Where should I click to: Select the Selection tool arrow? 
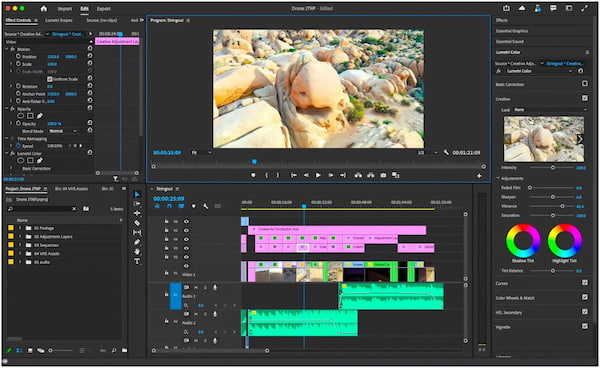[x=137, y=194]
